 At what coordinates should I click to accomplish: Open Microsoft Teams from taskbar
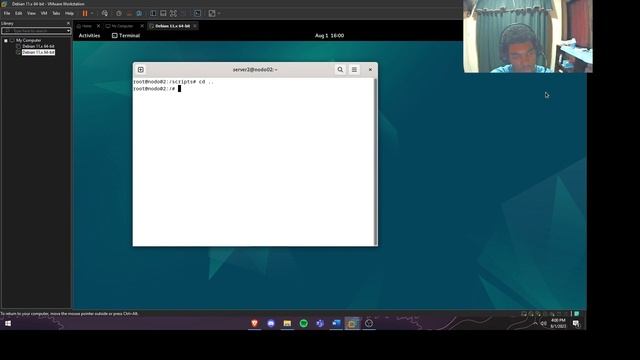(x=320, y=323)
